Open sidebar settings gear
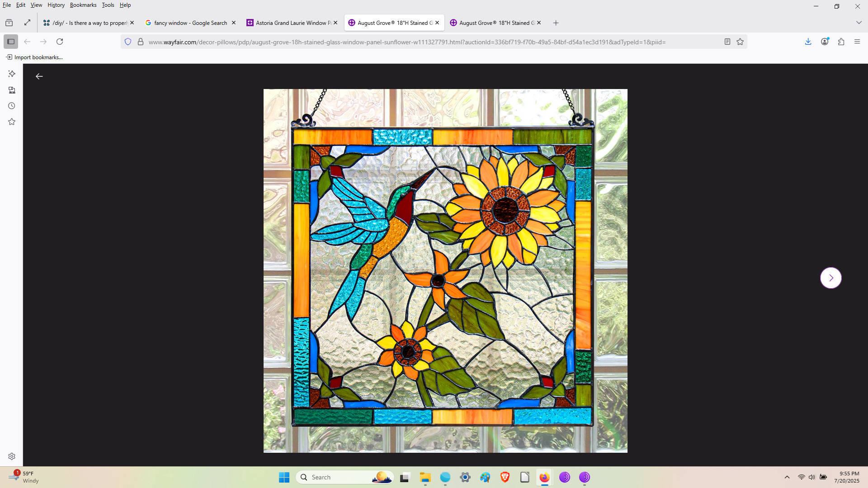 click(x=12, y=456)
